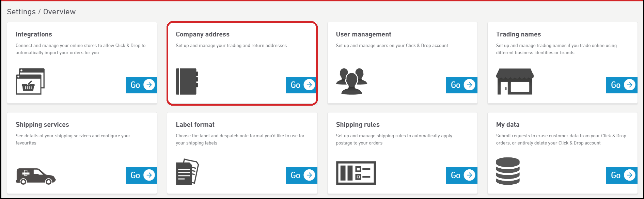Click the Trading names storefront icon
Screen dimensions: 644x199
(x=515, y=81)
